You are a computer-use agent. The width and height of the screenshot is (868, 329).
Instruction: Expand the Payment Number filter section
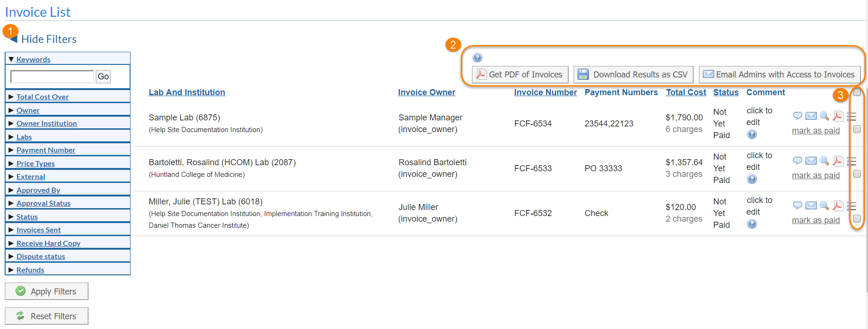(x=46, y=150)
